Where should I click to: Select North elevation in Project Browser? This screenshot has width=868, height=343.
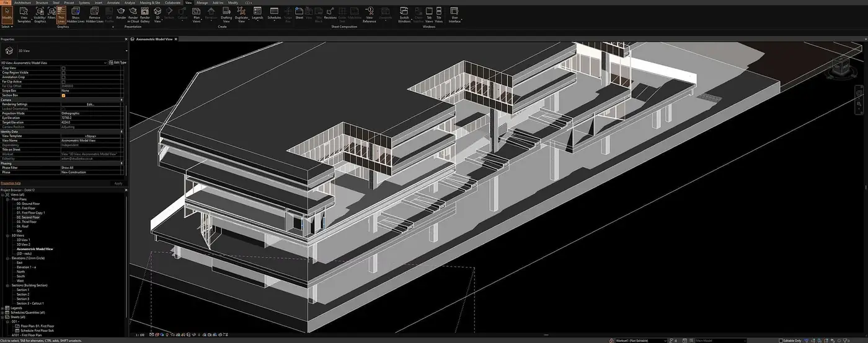tap(21, 271)
